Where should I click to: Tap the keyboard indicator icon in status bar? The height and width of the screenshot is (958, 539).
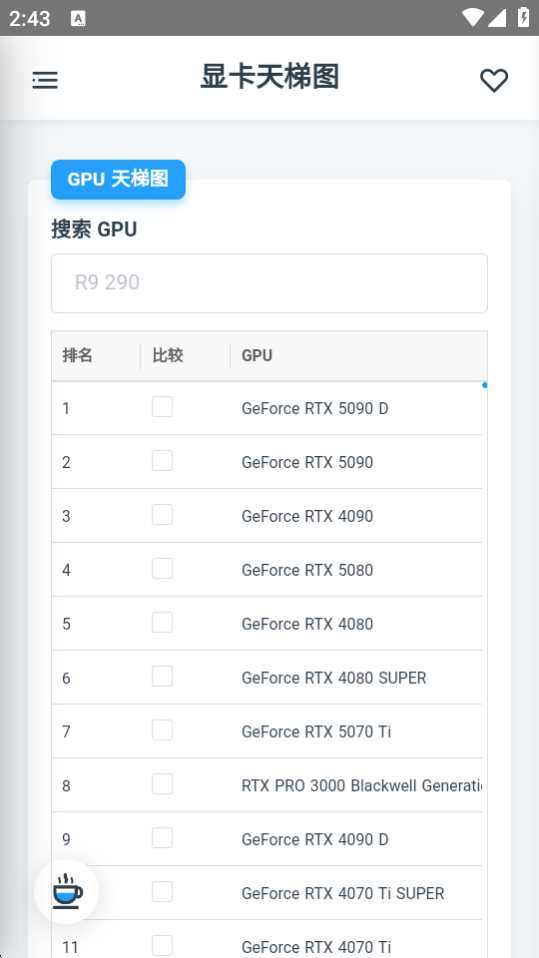78,18
